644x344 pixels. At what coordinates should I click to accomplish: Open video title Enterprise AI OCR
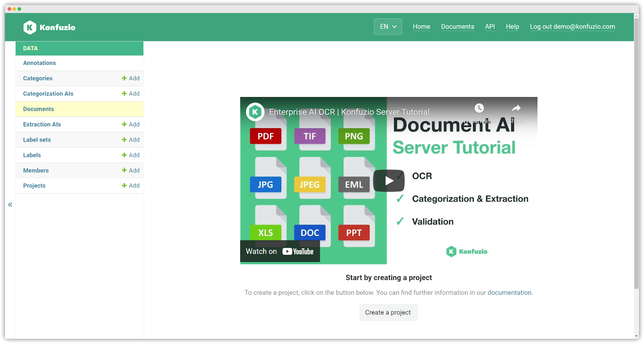[x=349, y=112]
